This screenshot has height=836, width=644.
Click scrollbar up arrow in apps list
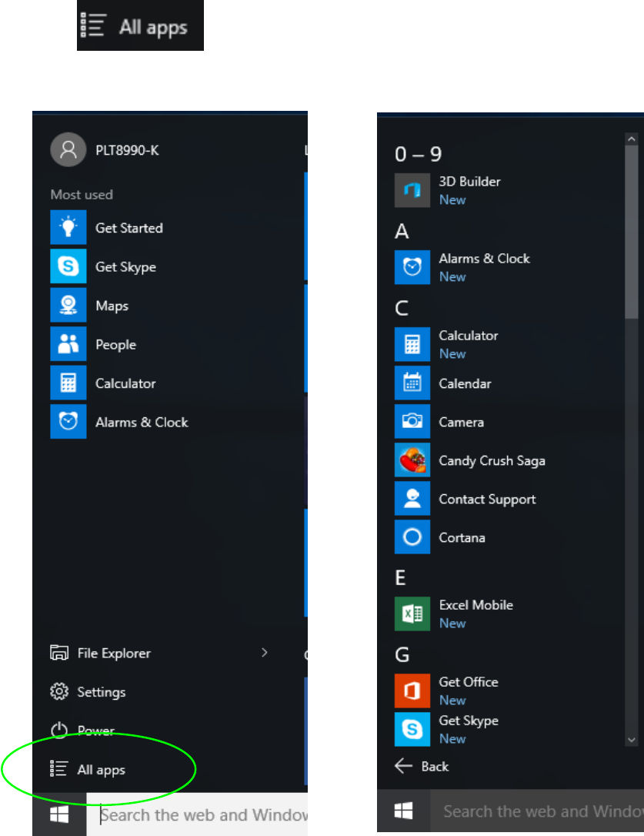point(632,139)
